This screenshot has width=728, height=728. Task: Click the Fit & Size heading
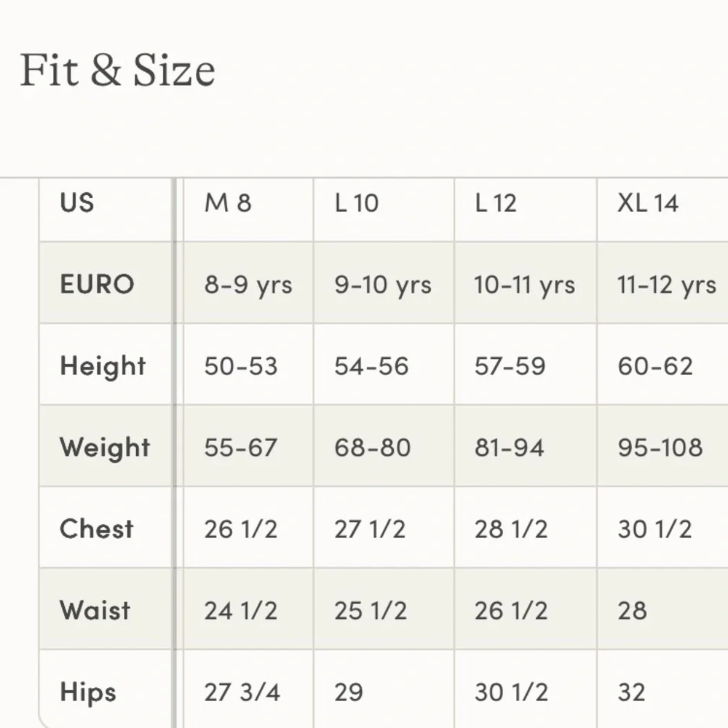click(x=117, y=71)
